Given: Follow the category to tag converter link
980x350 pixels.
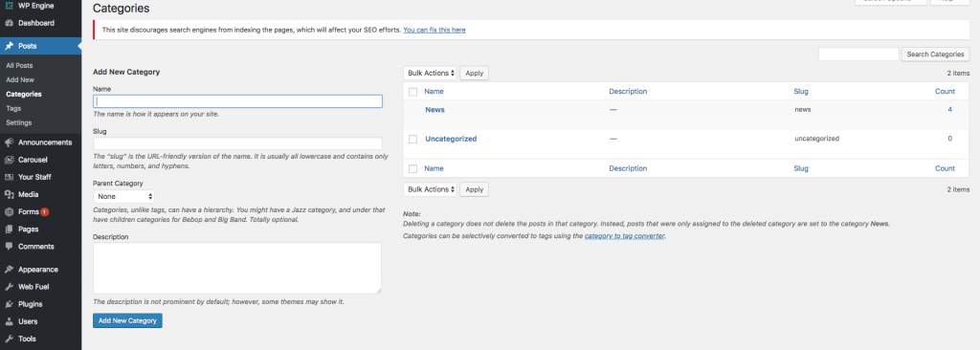Looking at the screenshot, I should 624,236.
